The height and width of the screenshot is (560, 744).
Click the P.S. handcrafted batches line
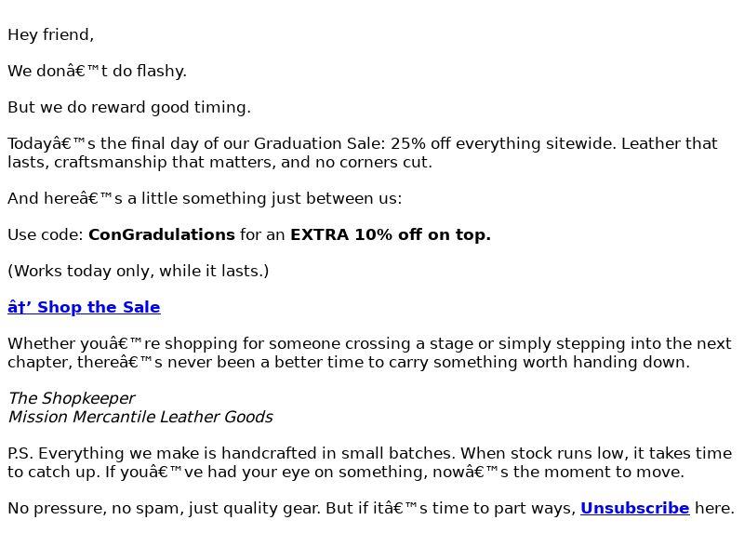(x=369, y=453)
